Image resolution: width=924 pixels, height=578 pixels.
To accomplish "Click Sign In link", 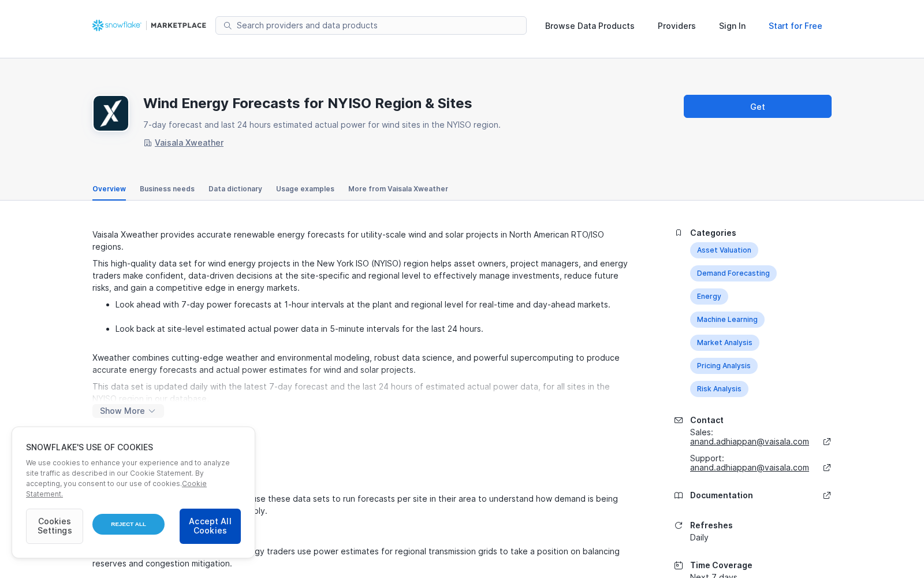I will (732, 26).
